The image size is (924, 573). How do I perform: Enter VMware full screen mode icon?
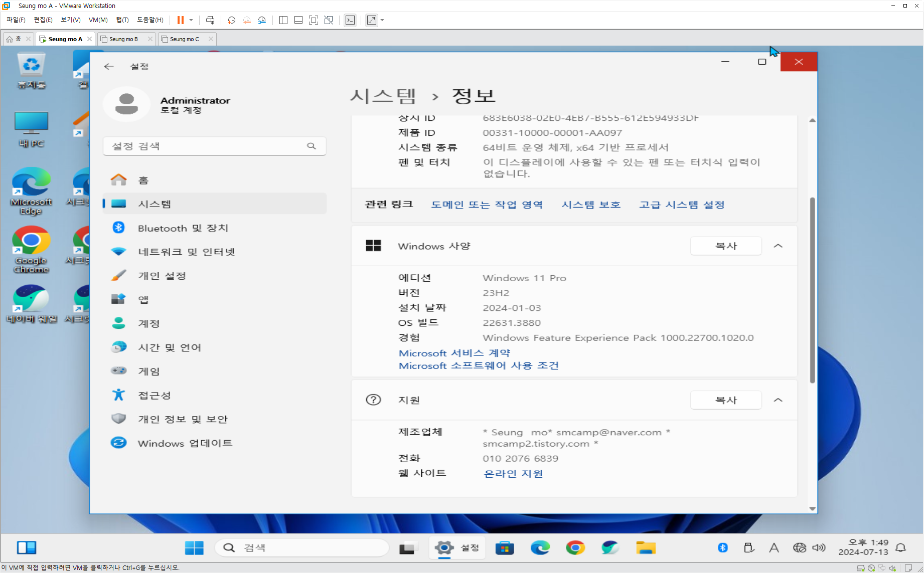coord(314,20)
